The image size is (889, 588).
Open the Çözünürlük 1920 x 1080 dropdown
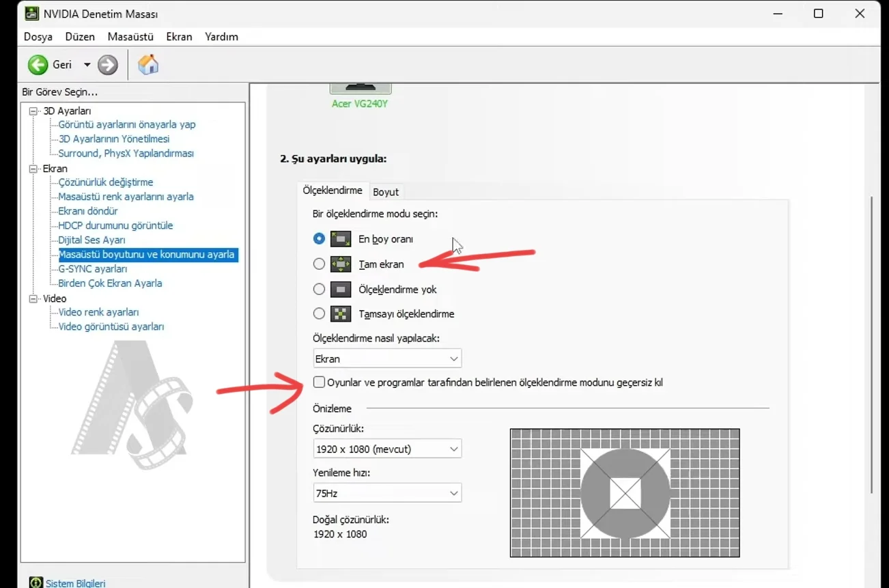[386, 449]
